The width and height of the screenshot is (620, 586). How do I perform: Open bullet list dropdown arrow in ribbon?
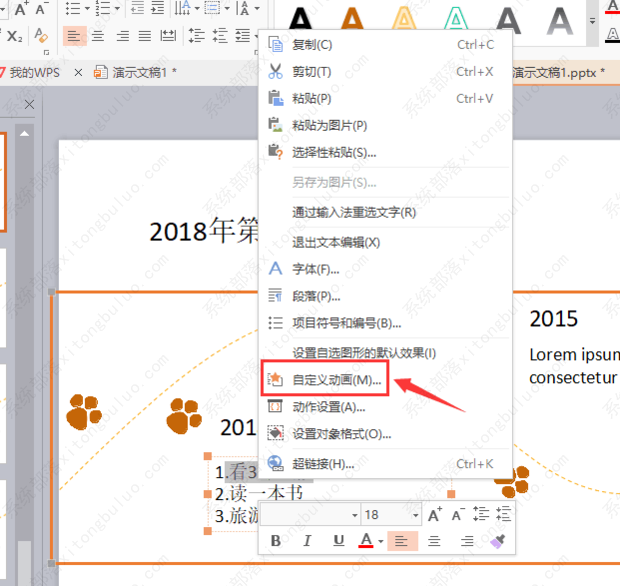(87, 8)
